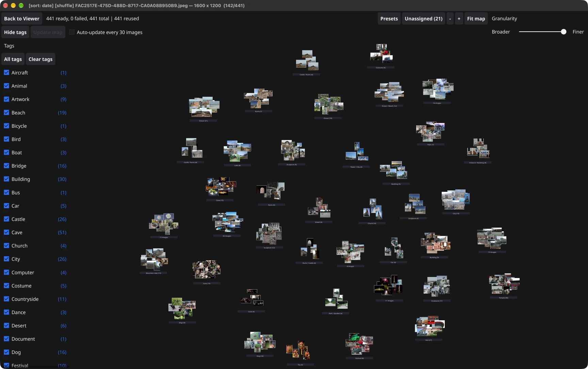
Task: Open the Forest (18) cluster thumbnails
Action: 329,104
